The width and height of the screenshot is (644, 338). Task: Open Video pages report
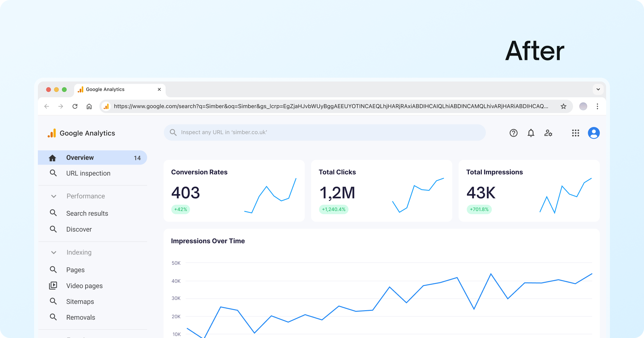pos(84,286)
